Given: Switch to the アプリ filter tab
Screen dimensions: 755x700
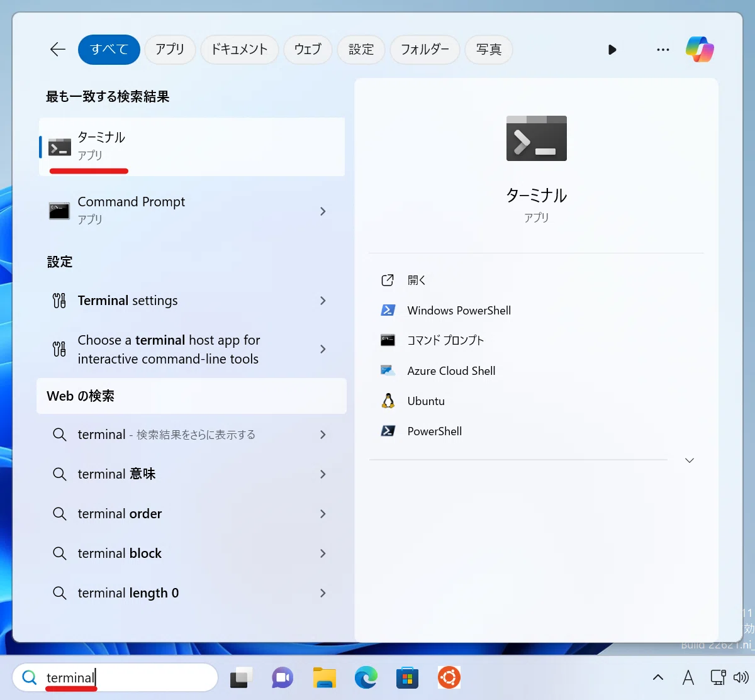Looking at the screenshot, I should [170, 49].
